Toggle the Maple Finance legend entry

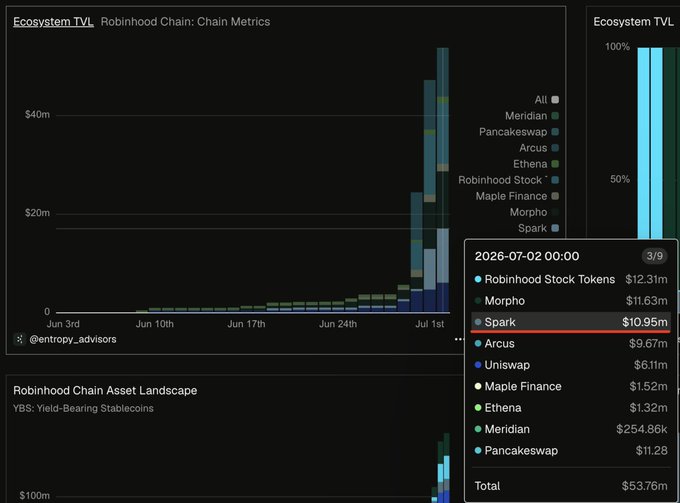(x=517, y=196)
